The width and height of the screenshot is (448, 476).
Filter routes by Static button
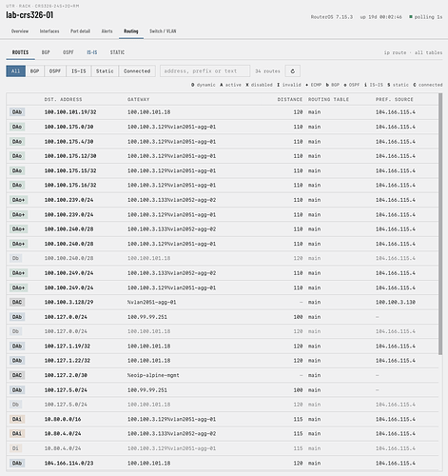pos(105,71)
